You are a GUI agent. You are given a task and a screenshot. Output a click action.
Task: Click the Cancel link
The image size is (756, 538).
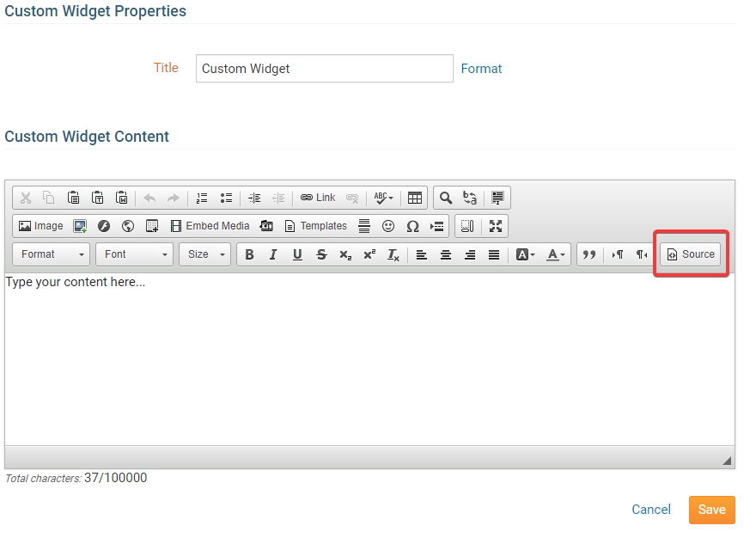click(x=651, y=510)
